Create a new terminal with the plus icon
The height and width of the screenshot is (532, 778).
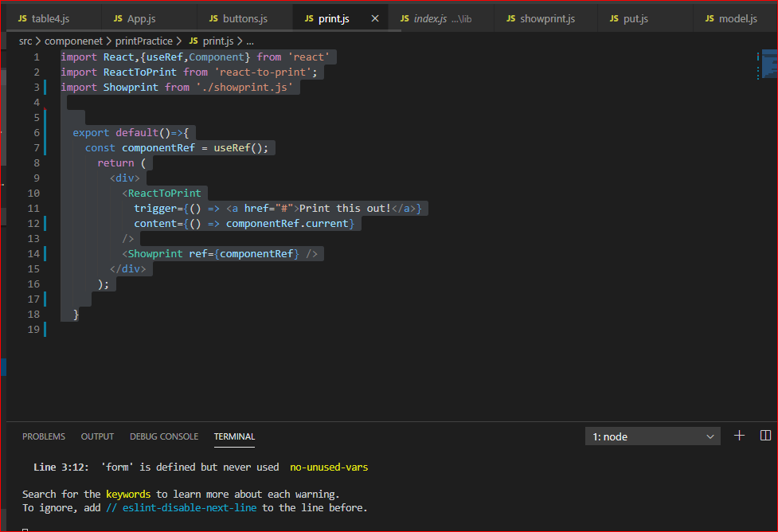(739, 435)
